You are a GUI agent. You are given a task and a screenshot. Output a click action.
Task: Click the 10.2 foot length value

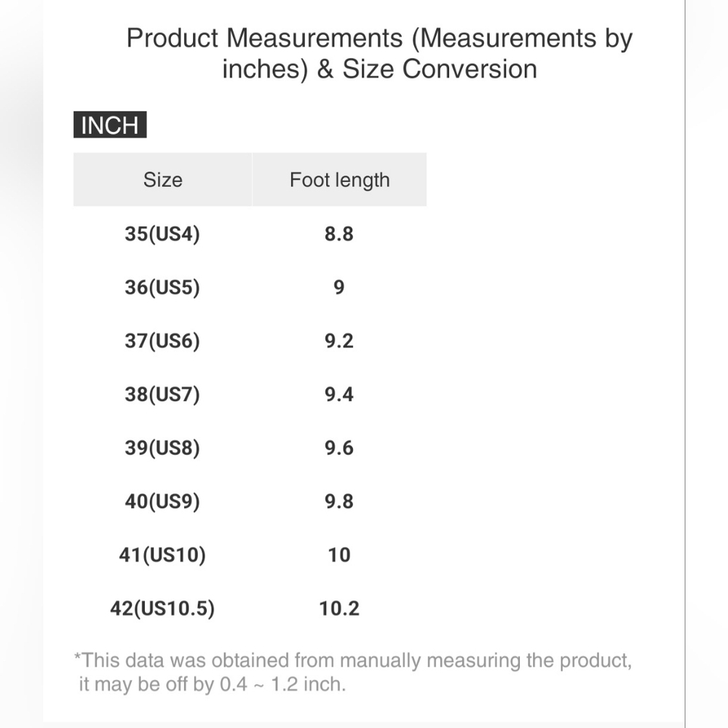coord(339,608)
